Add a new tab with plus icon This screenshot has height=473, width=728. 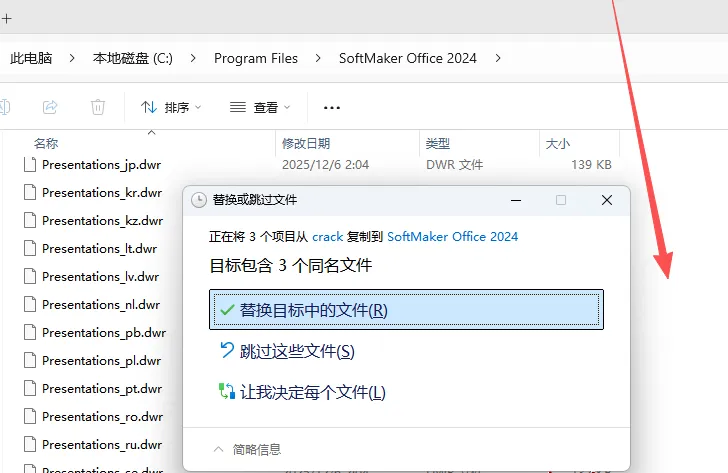[6, 19]
